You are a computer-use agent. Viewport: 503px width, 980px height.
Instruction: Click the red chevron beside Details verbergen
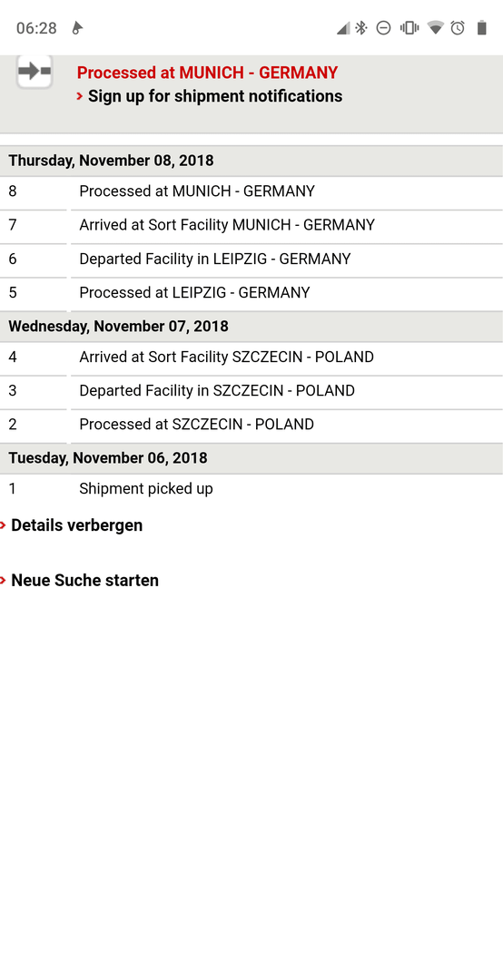pos(3,525)
